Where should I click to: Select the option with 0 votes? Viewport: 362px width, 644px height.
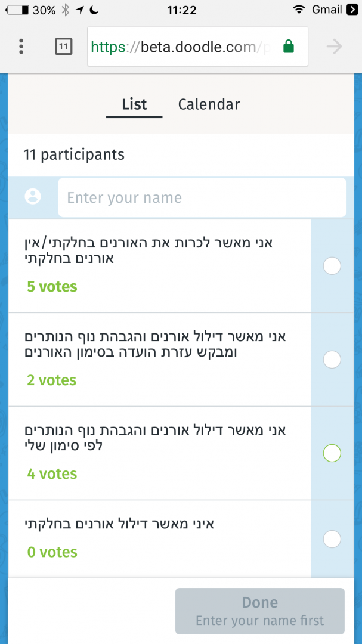(332, 539)
